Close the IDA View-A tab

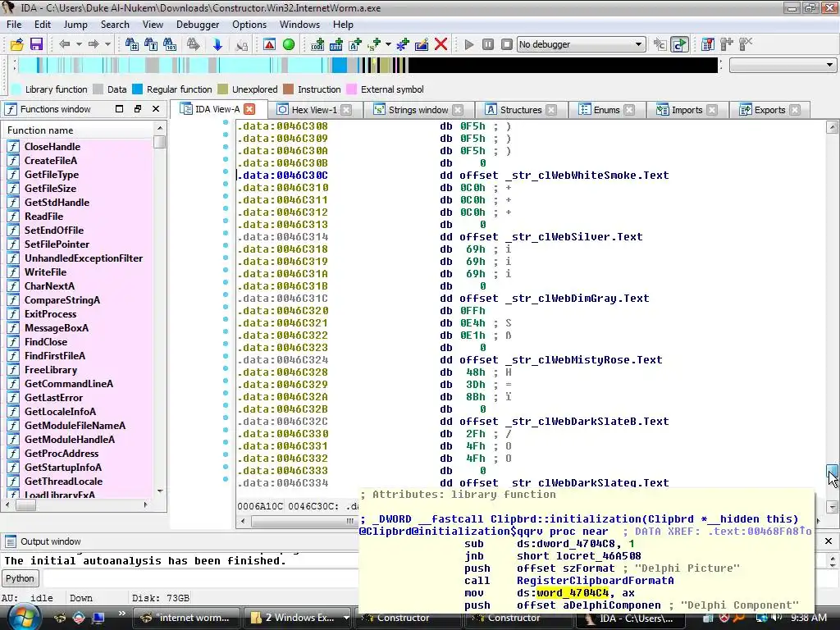pyautogui.click(x=249, y=109)
